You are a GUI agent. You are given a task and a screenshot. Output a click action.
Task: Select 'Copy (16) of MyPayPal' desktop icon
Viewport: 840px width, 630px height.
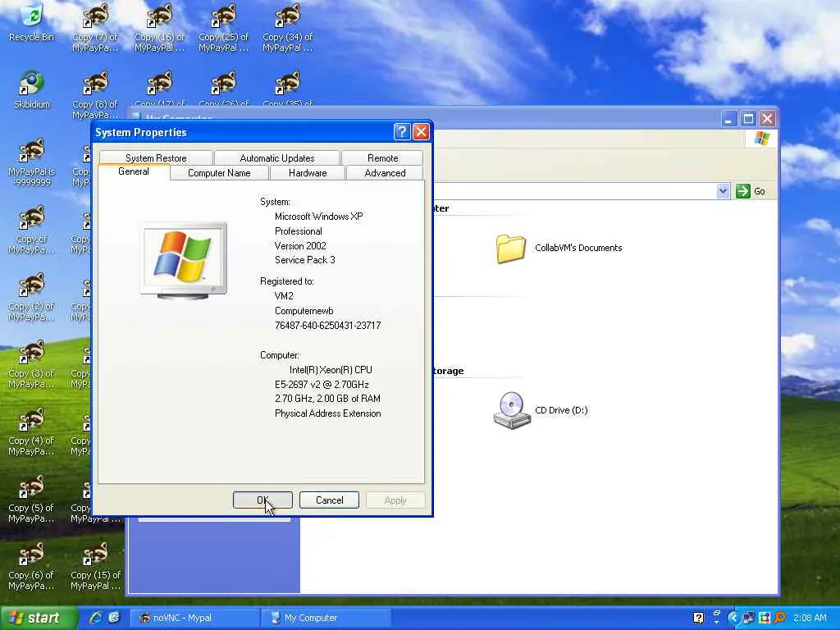(160, 27)
